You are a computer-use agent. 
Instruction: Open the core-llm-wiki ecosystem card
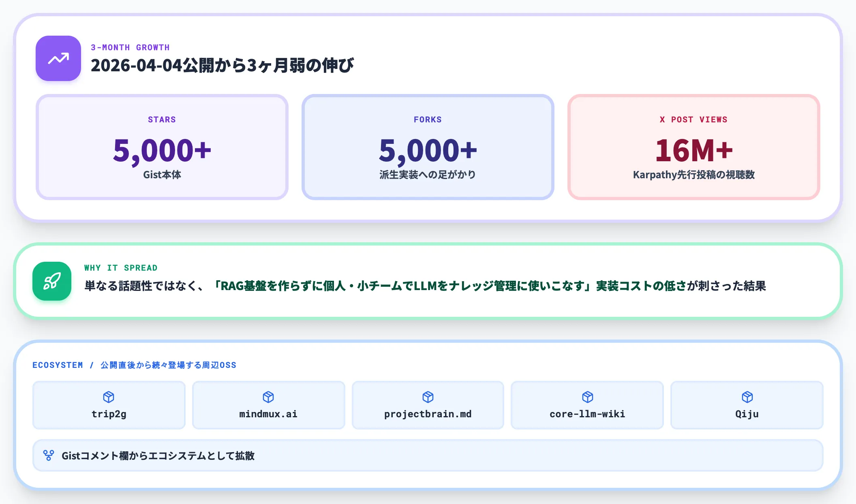click(x=587, y=405)
